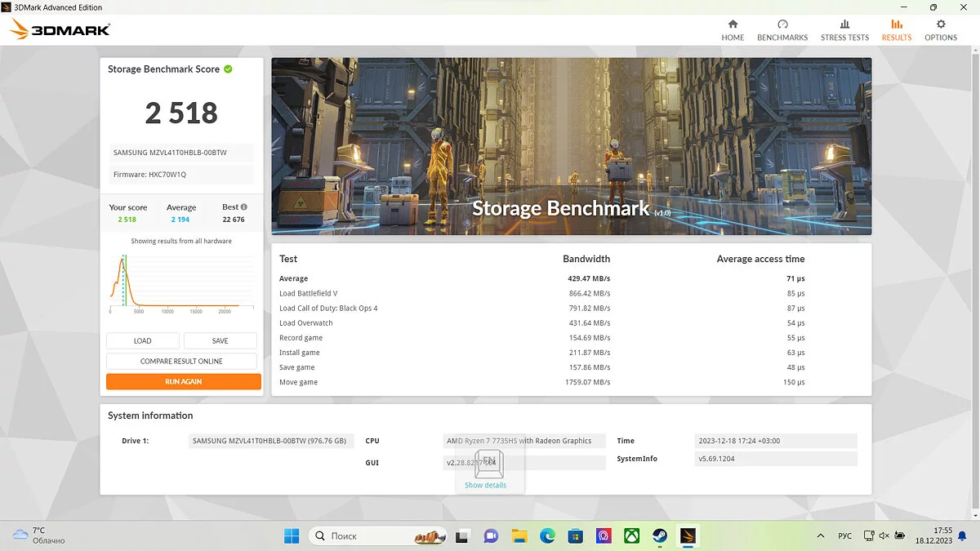Switch to the BENCHMARKS tab
Image resolution: width=980 pixels, height=551 pixels.
(782, 30)
